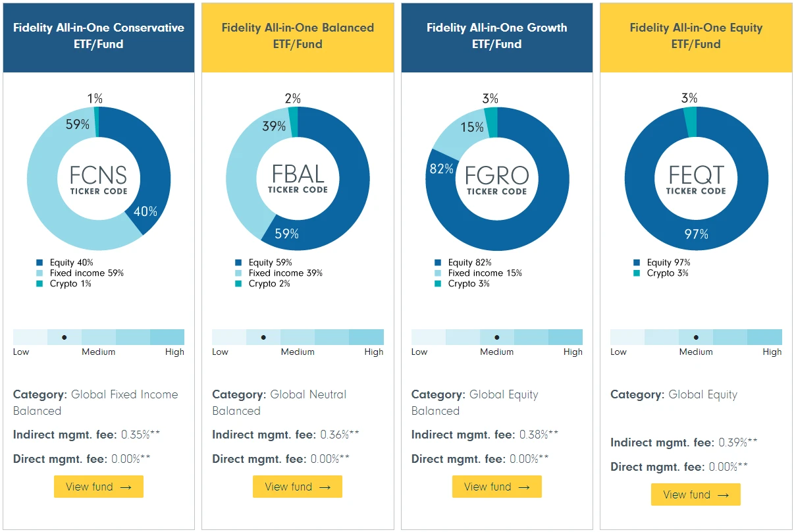Viewport: 794px width, 532px height.
Task: Click the risk dot on FGRO scale
Action: click(x=496, y=337)
